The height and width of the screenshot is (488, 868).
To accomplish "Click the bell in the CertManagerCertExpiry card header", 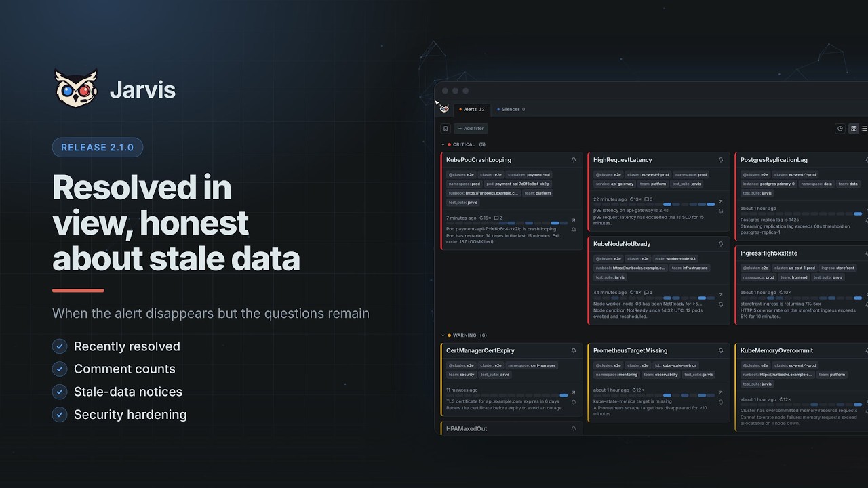I will 574,351.
